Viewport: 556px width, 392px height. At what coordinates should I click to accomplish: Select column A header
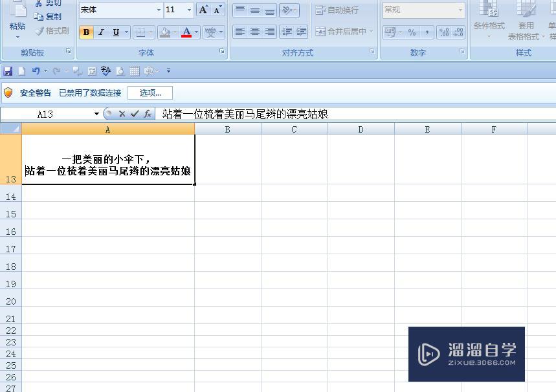(x=108, y=129)
